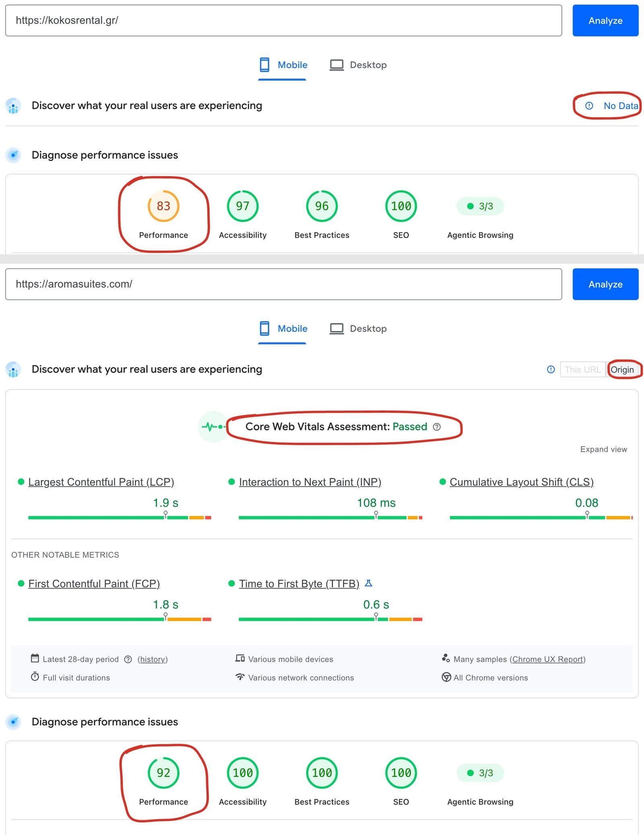
Task: Click the FCP distribution bar
Action: pos(120,619)
